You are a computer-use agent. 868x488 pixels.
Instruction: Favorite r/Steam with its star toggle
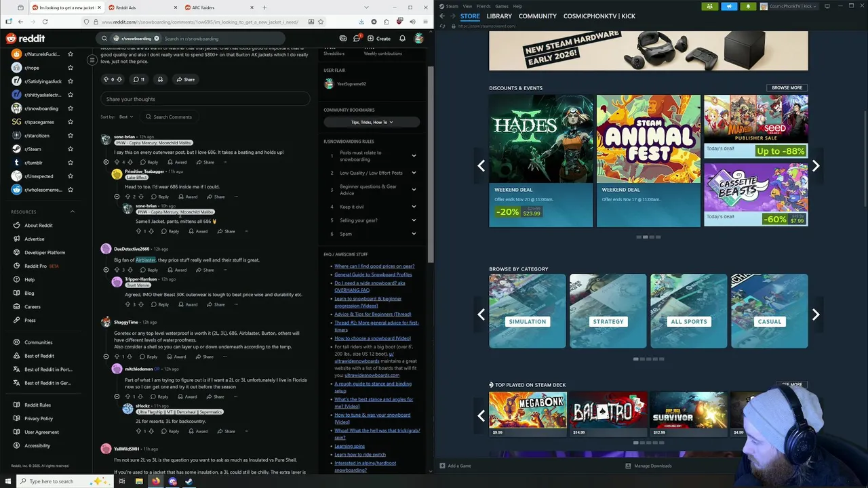70,149
